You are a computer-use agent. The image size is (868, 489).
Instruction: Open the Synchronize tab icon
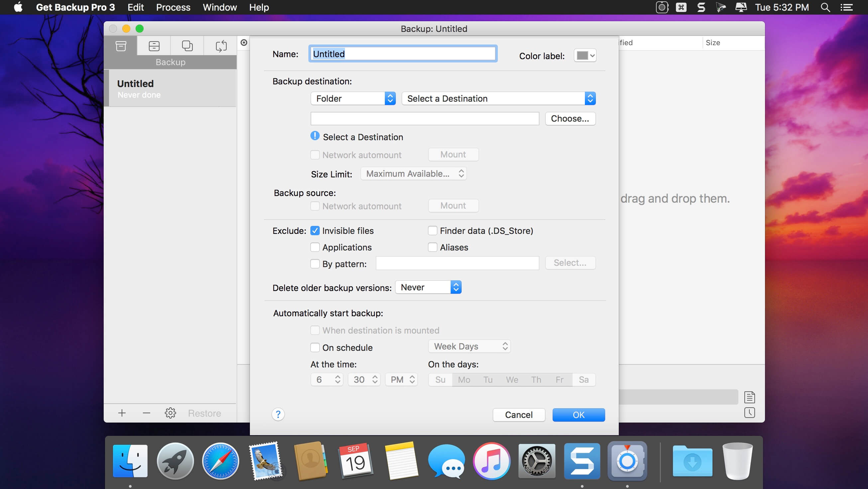click(x=221, y=46)
